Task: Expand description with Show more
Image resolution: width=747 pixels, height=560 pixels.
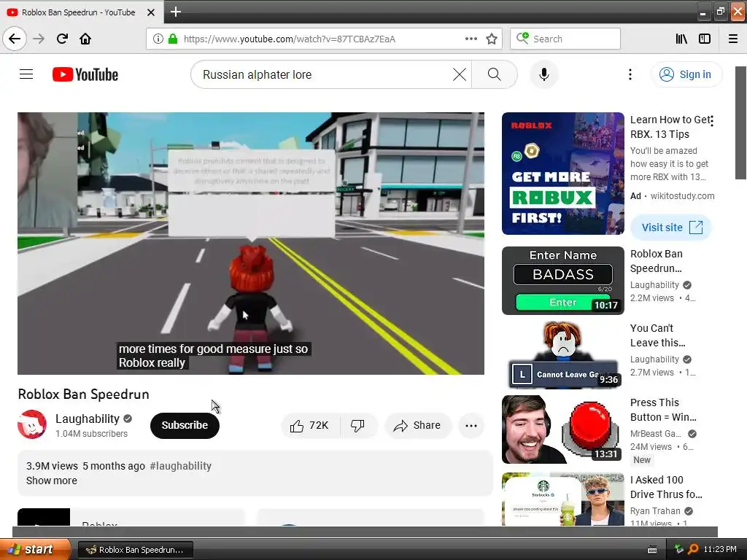Action: click(52, 481)
